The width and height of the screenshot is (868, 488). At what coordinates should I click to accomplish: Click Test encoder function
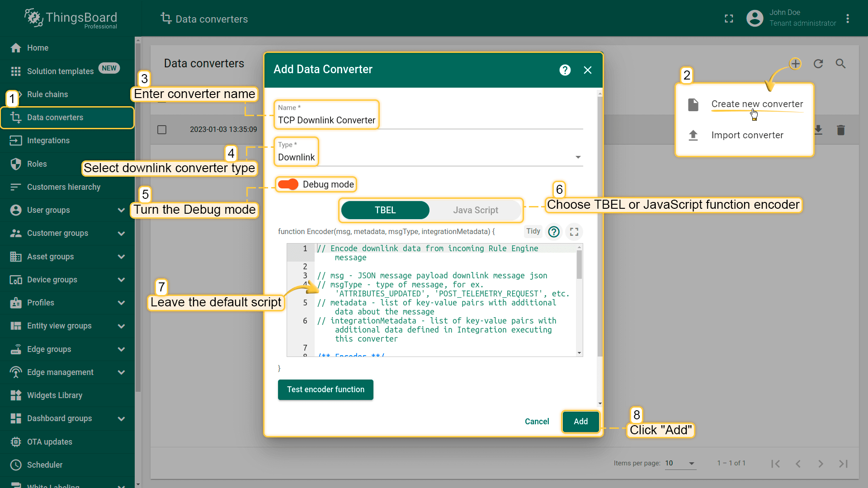325,389
